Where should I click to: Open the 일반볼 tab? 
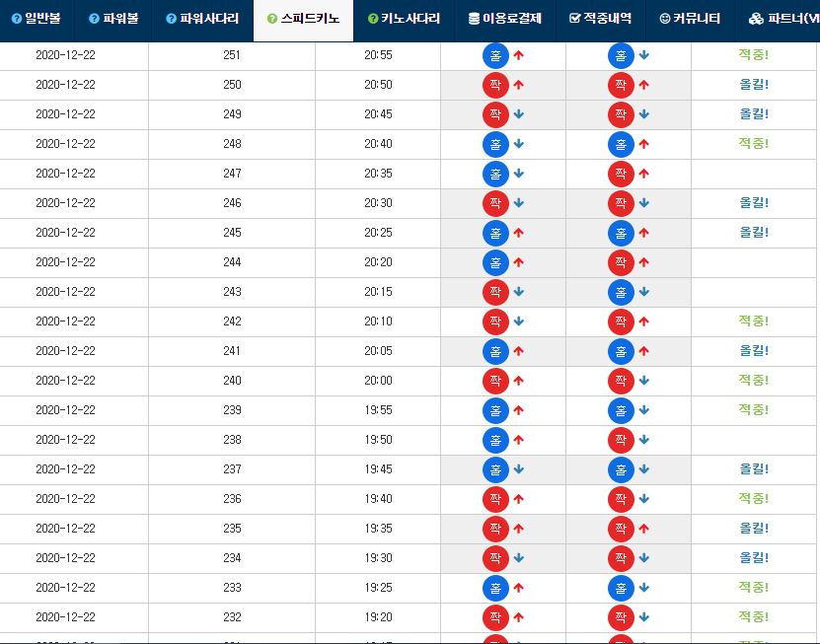pos(37,19)
